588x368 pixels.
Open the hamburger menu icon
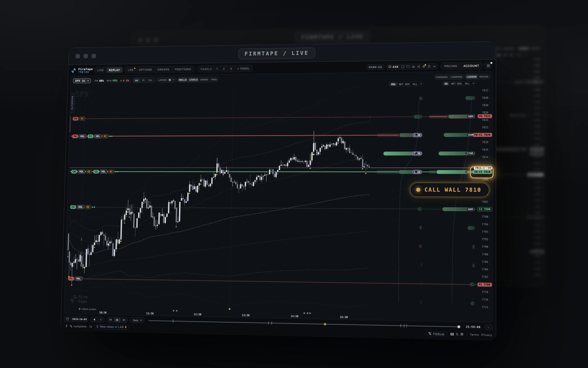point(488,66)
